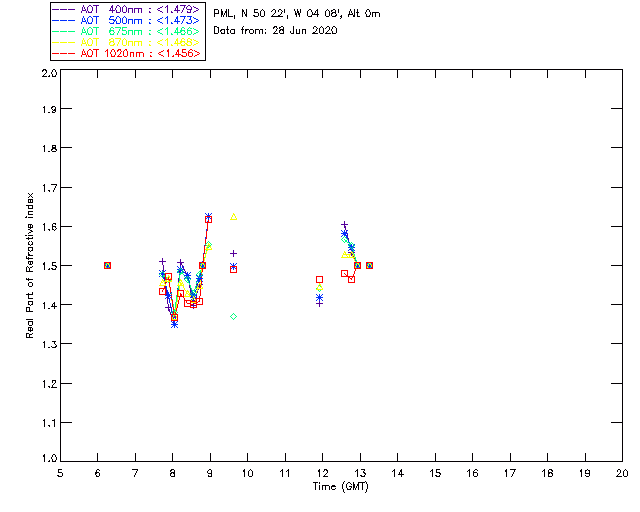Click the y-axis tick label 1.0
Viewport: 640px width, 512px height.
(49, 458)
